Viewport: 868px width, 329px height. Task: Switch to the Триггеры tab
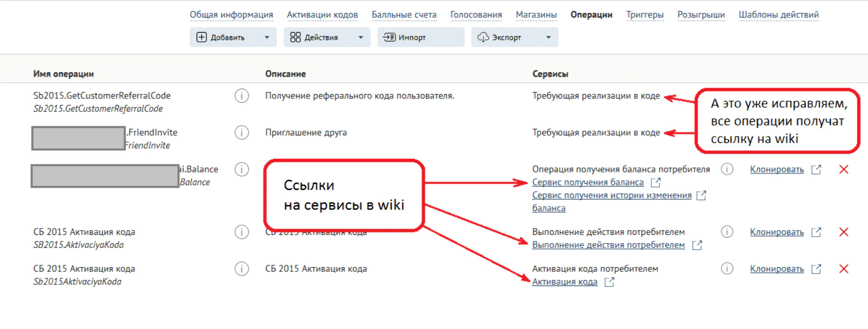coord(645,15)
